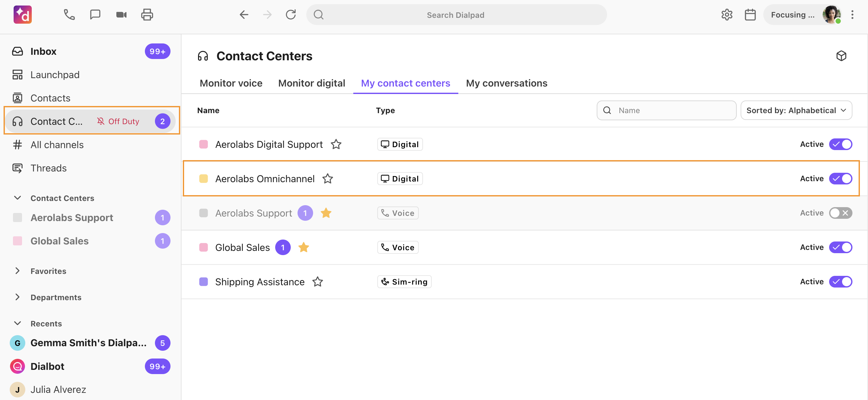Favorite Shipping Assistance with star

coord(317,282)
